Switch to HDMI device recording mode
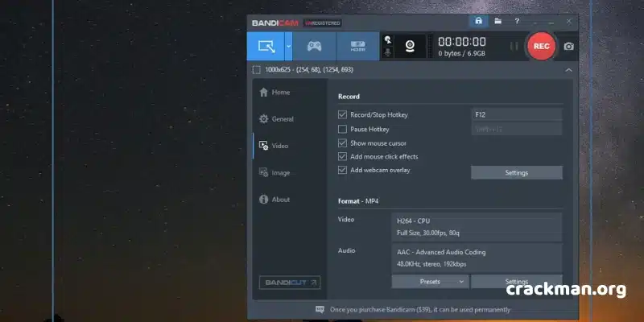The height and width of the screenshot is (322, 644). 357,46
